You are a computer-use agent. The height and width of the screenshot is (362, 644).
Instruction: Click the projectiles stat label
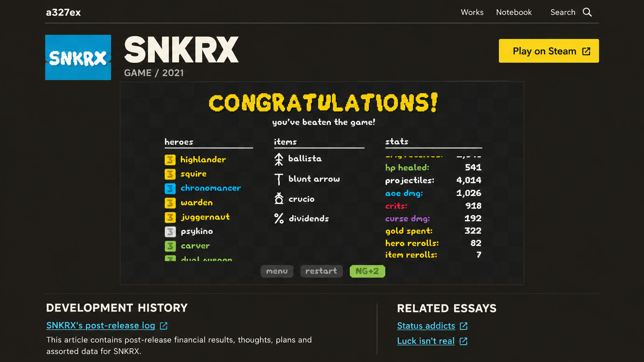(409, 180)
